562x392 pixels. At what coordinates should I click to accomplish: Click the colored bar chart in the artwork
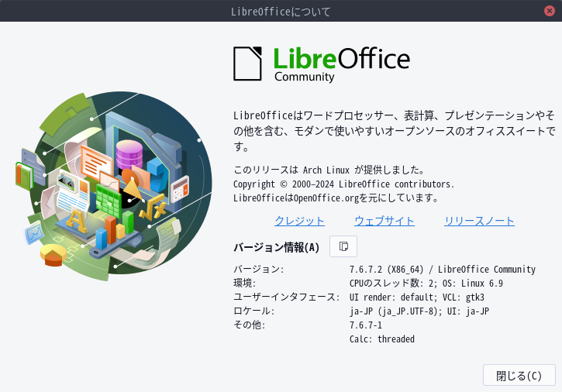tap(114, 230)
